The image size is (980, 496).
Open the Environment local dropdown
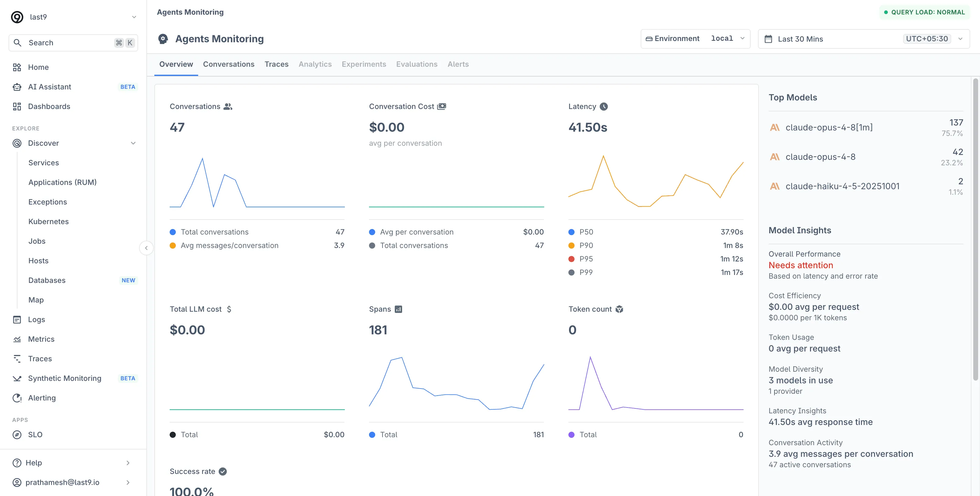coord(695,39)
